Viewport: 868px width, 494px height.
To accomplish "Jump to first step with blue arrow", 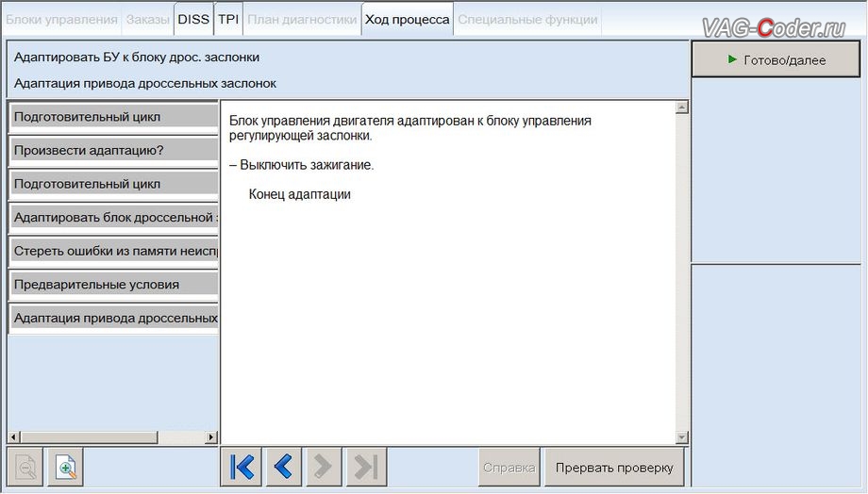I will pyautogui.click(x=242, y=467).
